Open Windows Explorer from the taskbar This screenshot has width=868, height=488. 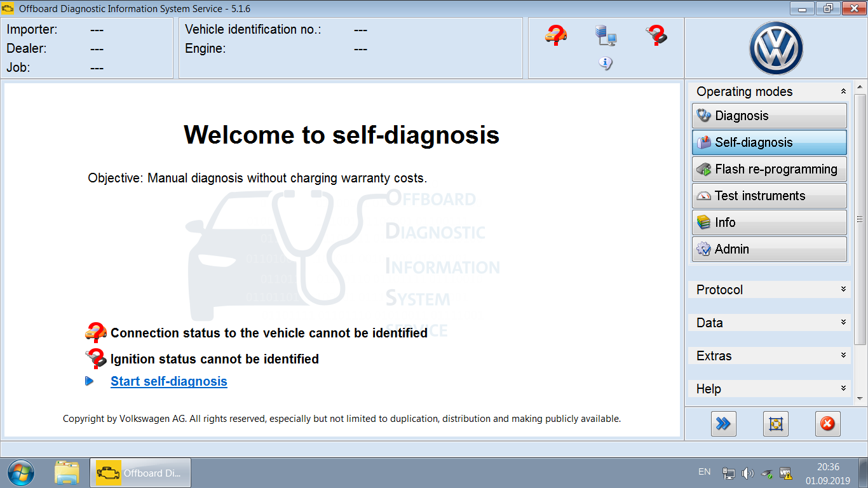point(67,473)
